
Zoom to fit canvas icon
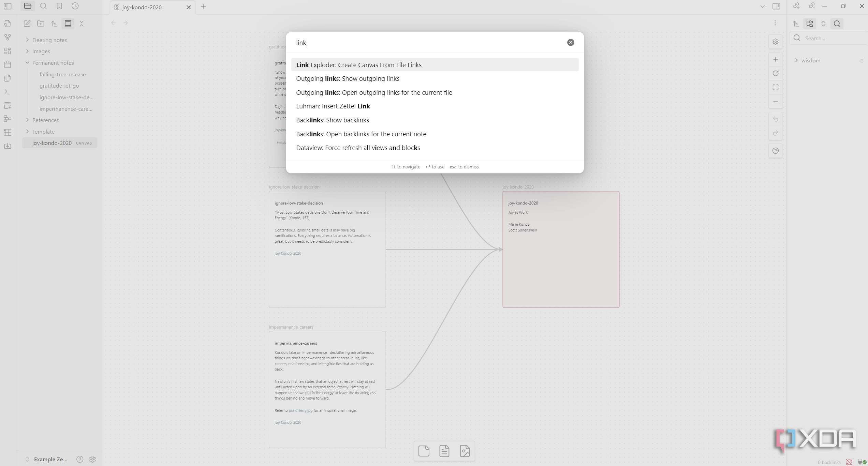coord(776,87)
